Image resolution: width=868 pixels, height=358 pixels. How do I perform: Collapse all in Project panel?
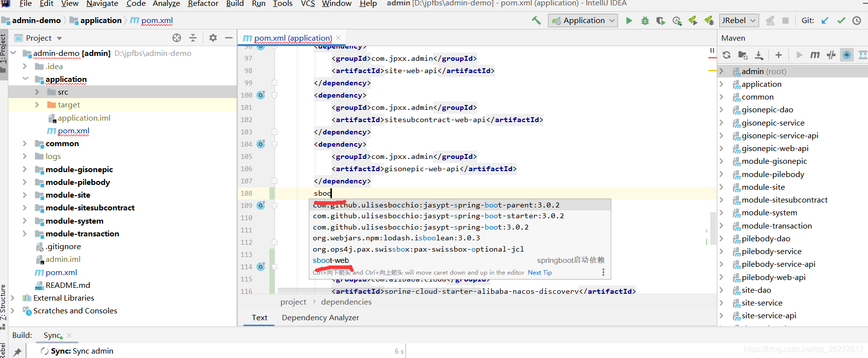(193, 38)
